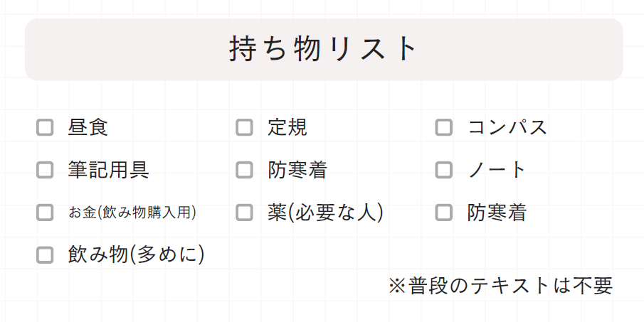
Task: Tick the コンパス checkbox
Action: coord(443,128)
